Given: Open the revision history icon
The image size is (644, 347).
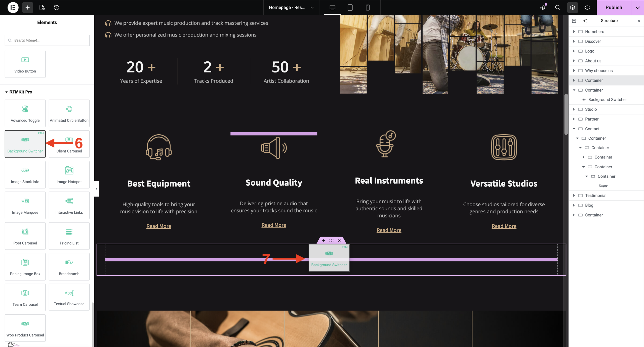Looking at the screenshot, I should [57, 8].
